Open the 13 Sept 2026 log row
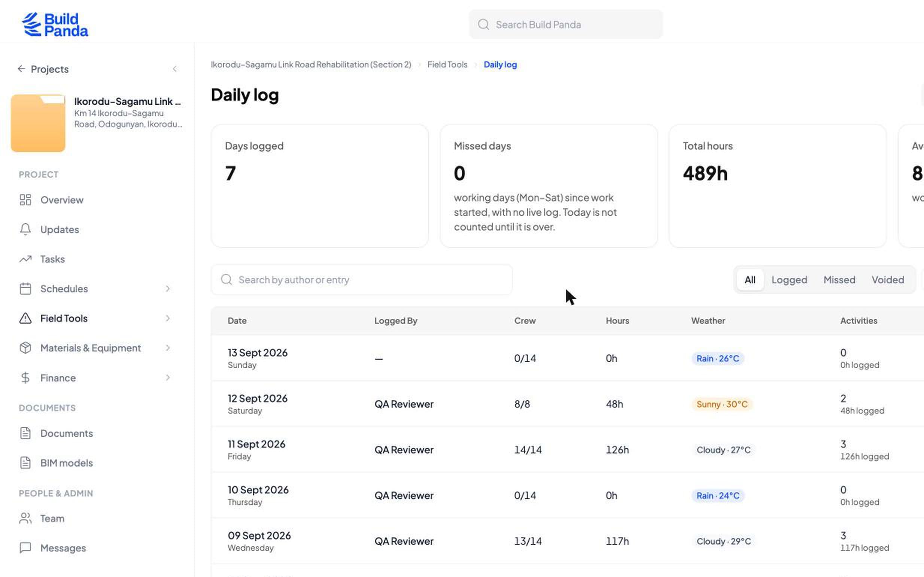 567,358
